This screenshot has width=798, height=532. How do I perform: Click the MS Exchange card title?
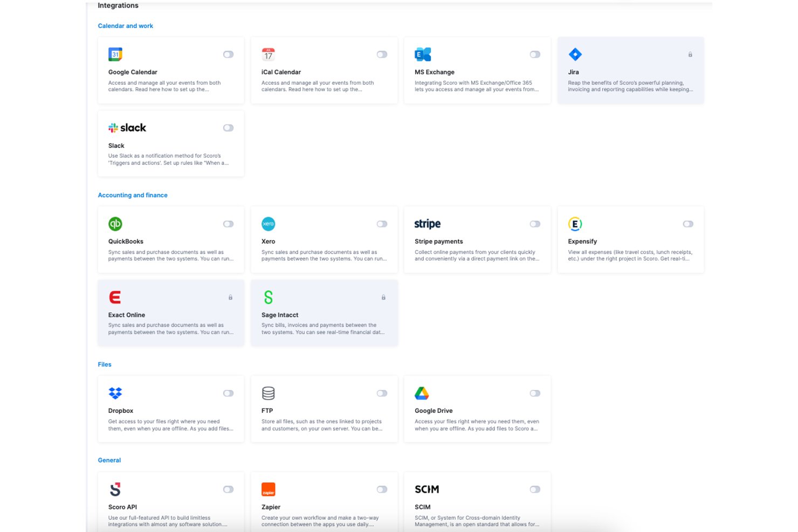(435, 72)
